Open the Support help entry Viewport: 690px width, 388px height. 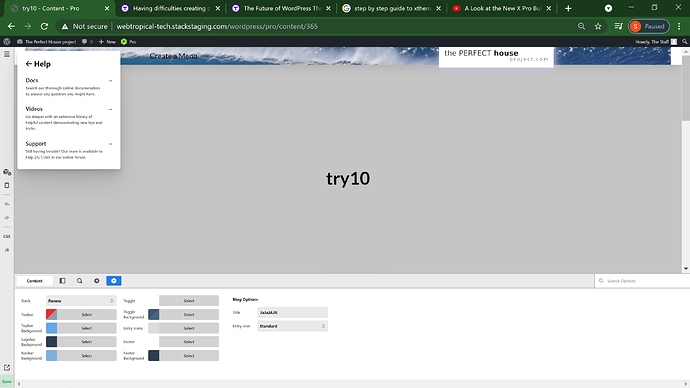[x=69, y=150]
